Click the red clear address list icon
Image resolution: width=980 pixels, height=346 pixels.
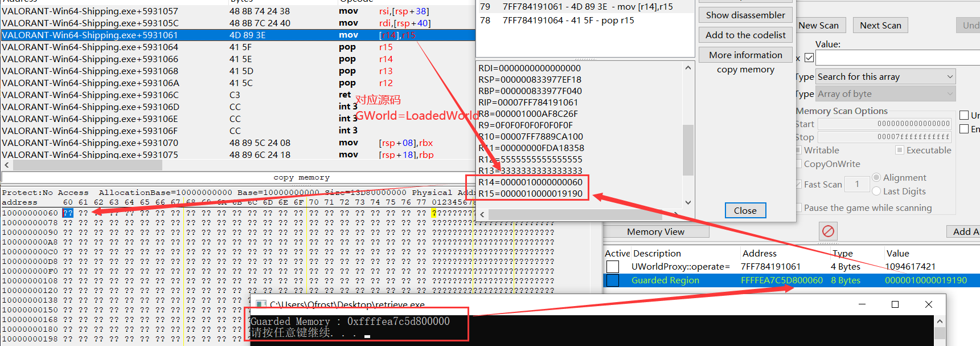pos(828,231)
